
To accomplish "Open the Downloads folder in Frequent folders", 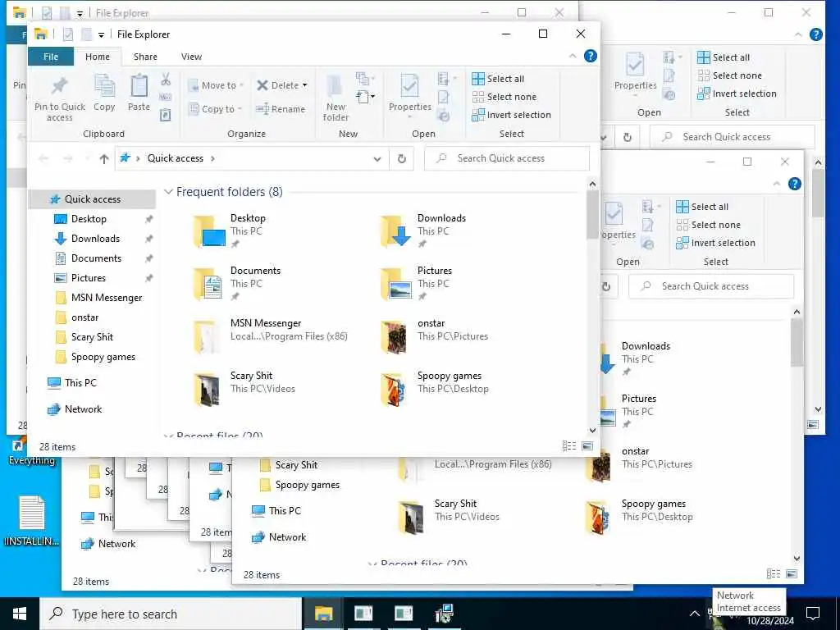I will 423,231.
